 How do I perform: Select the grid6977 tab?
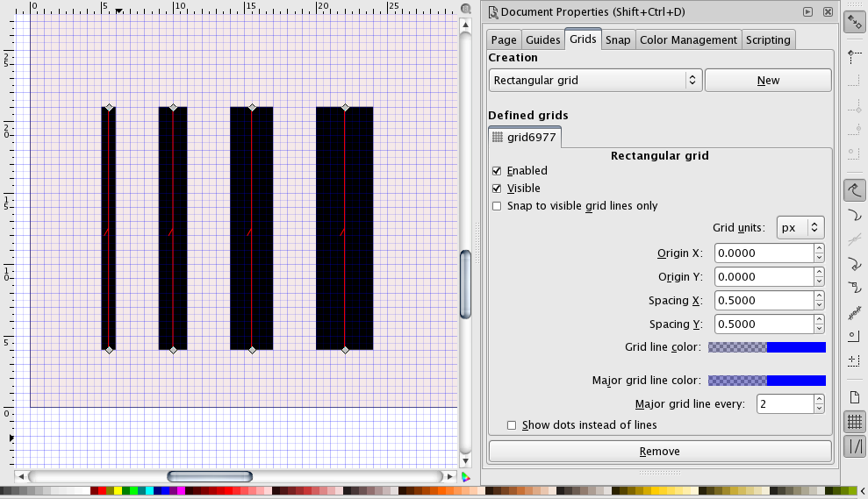click(x=525, y=137)
